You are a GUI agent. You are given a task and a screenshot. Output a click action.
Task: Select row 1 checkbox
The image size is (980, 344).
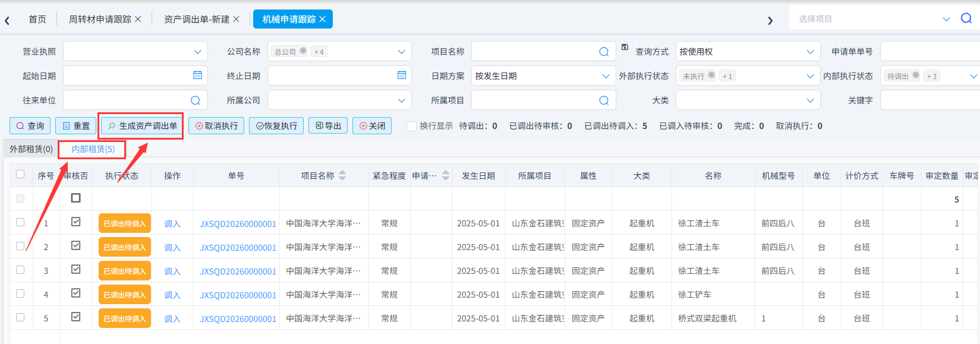click(20, 222)
